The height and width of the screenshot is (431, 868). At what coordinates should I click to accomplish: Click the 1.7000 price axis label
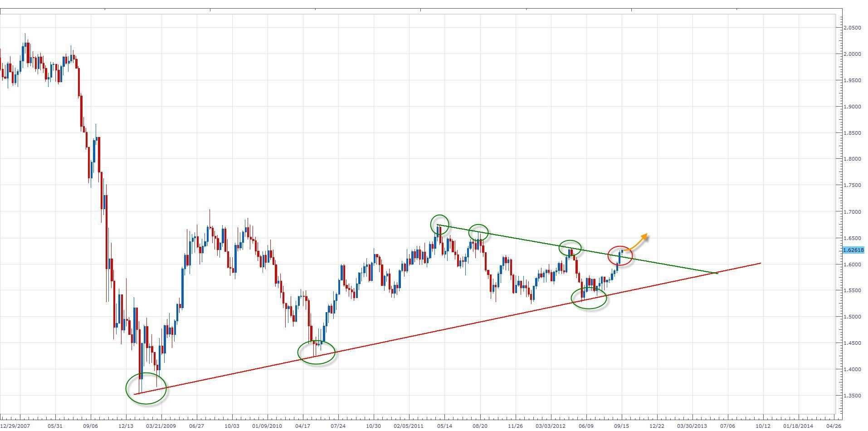pos(852,212)
